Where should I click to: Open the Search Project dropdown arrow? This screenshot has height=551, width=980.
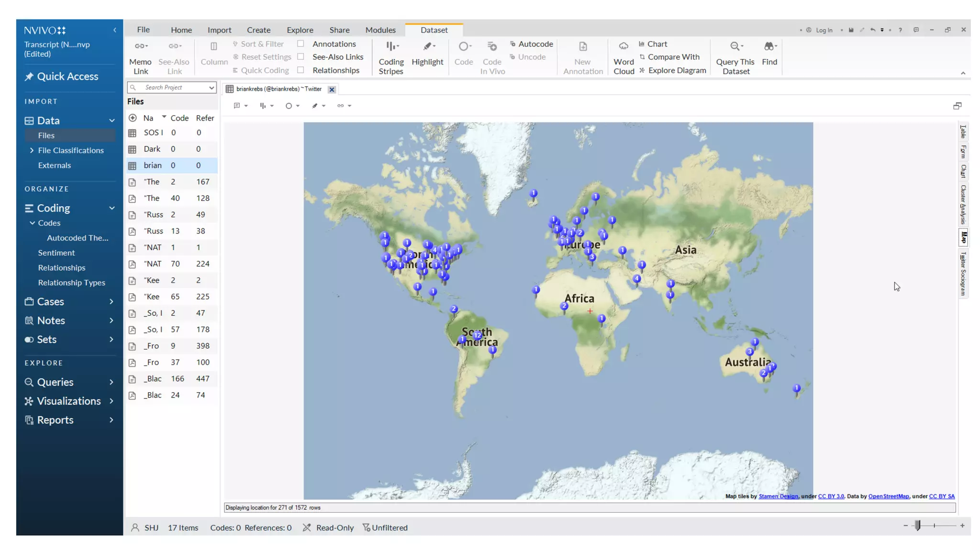(x=211, y=88)
